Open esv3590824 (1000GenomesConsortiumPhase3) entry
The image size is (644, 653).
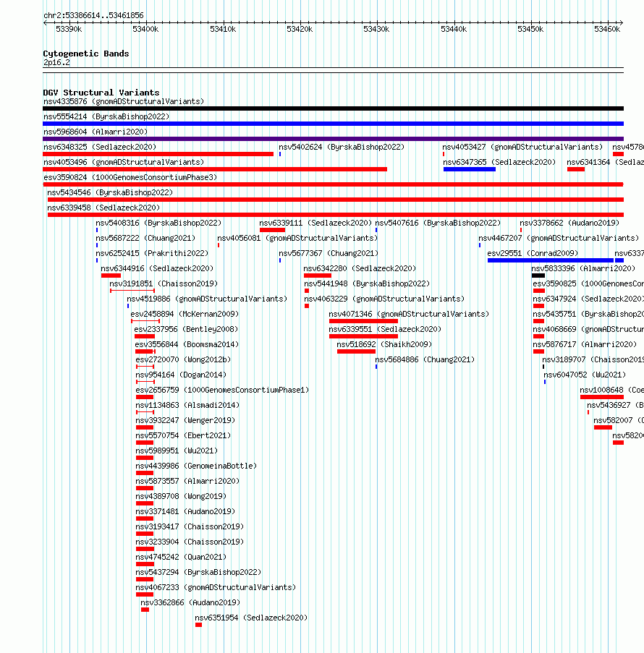[130, 177]
